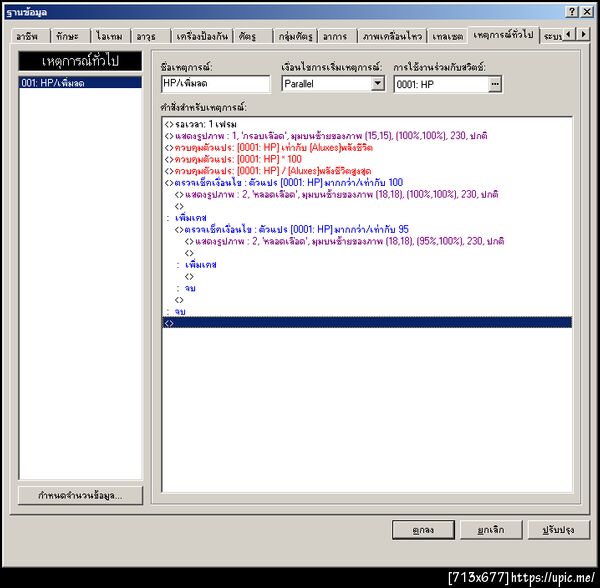The image size is (600, 588).
Task: Select the '[0001: HP] / [Aluxes]' max HP line
Action: [367, 171]
